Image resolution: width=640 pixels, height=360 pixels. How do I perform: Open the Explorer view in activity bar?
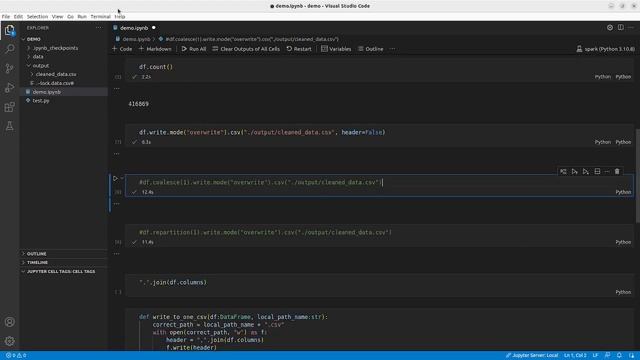pos(9,30)
